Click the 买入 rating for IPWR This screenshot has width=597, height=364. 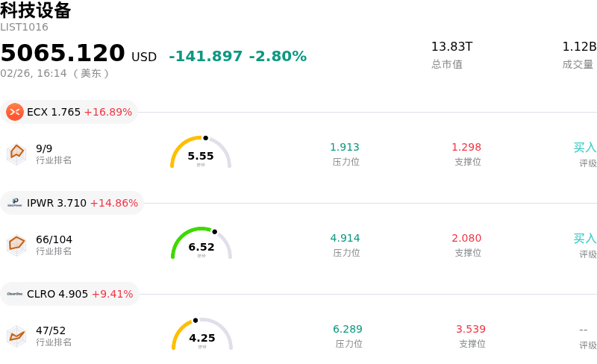click(x=585, y=239)
